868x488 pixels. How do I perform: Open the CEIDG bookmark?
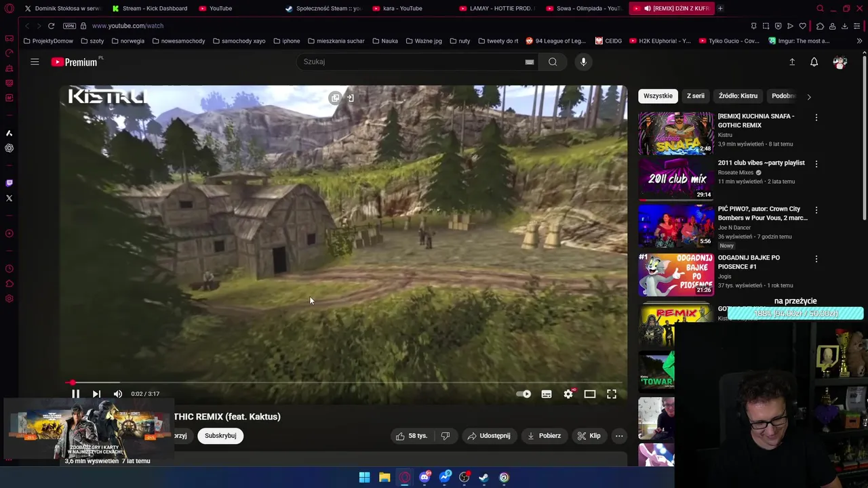[608, 41]
